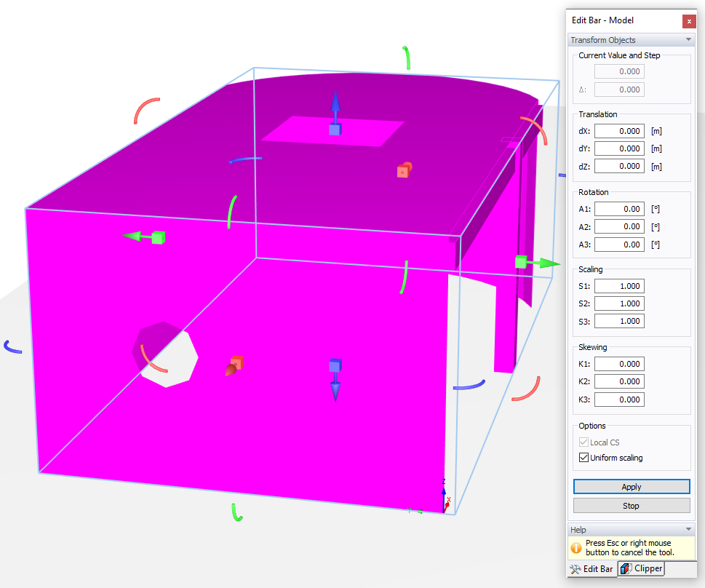
Task: Collapse the Help section arrow
Action: 688,530
